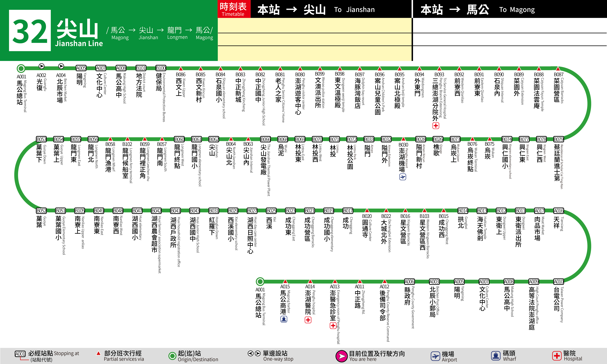
Task: Click pink 'You are here' arrow icon
Action: click(x=341, y=356)
